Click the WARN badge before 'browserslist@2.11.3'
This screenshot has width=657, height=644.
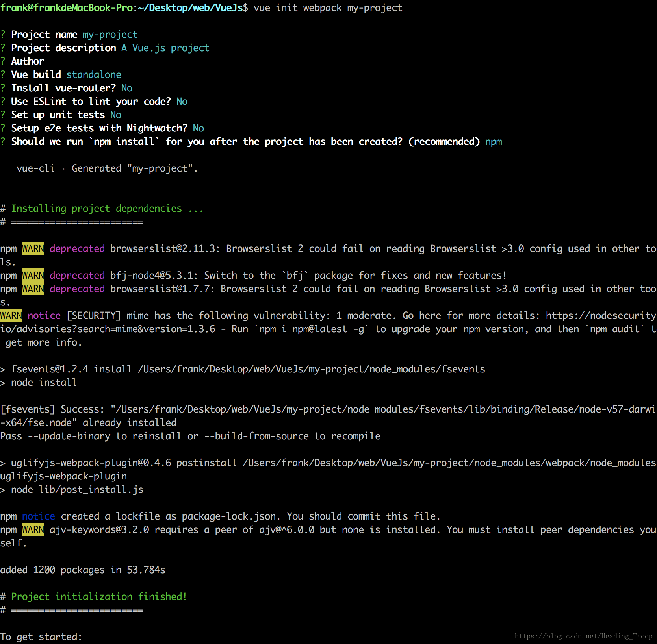point(33,249)
